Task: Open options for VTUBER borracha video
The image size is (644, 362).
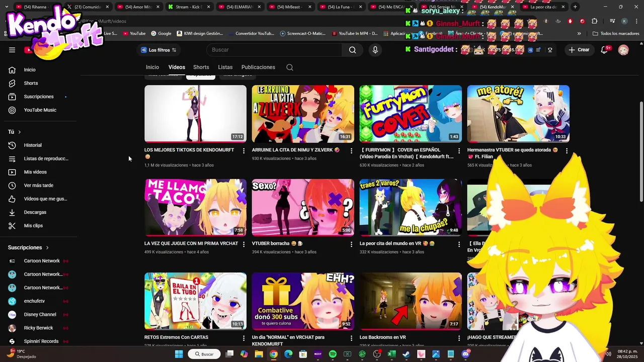Action: coord(351,244)
